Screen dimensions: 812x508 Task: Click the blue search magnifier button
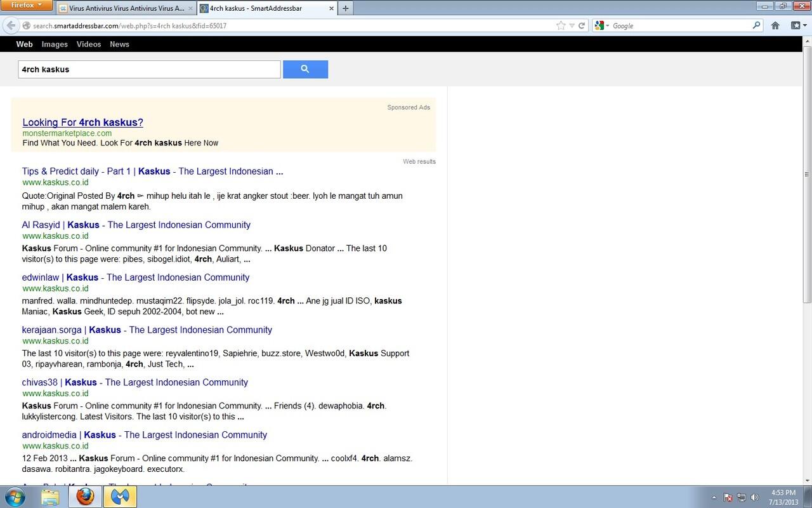tap(305, 69)
